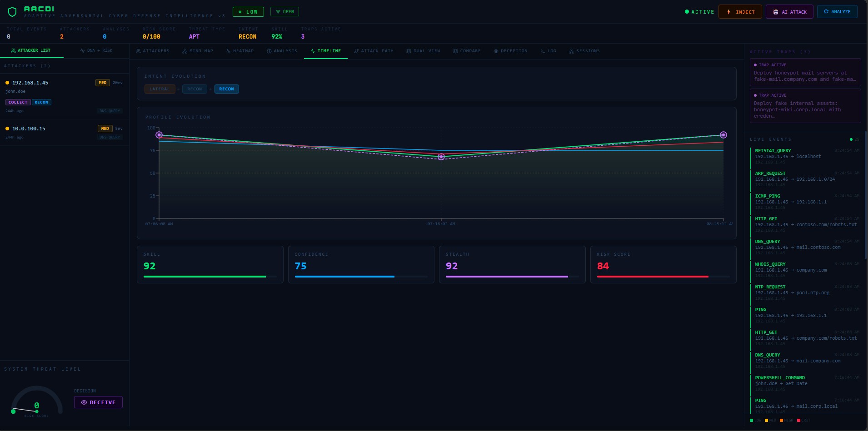Click the chart marker at 07:06:00 AM
The height and width of the screenshot is (431, 868).
(159, 135)
